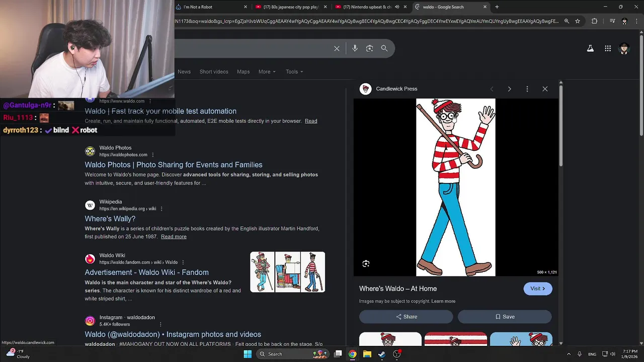Switch to the News filter
This screenshot has width=644, height=362.
(x=184, y=71)
